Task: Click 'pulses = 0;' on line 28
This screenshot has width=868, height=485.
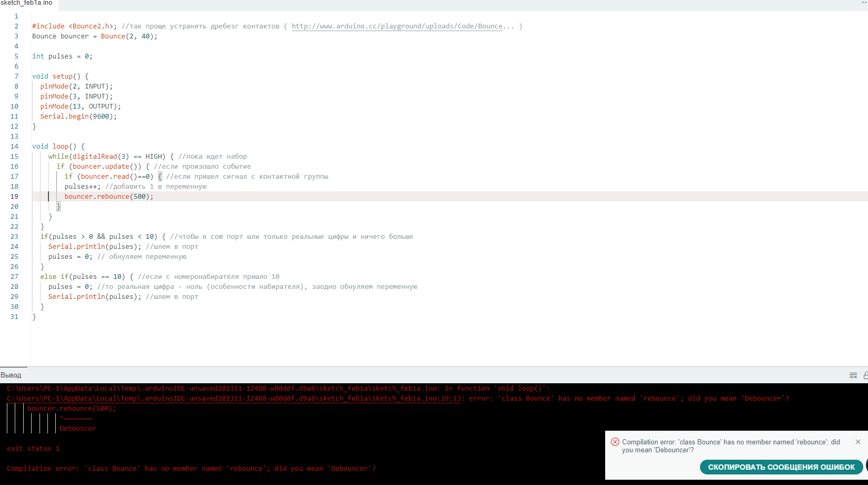Action: coord(71,287)
